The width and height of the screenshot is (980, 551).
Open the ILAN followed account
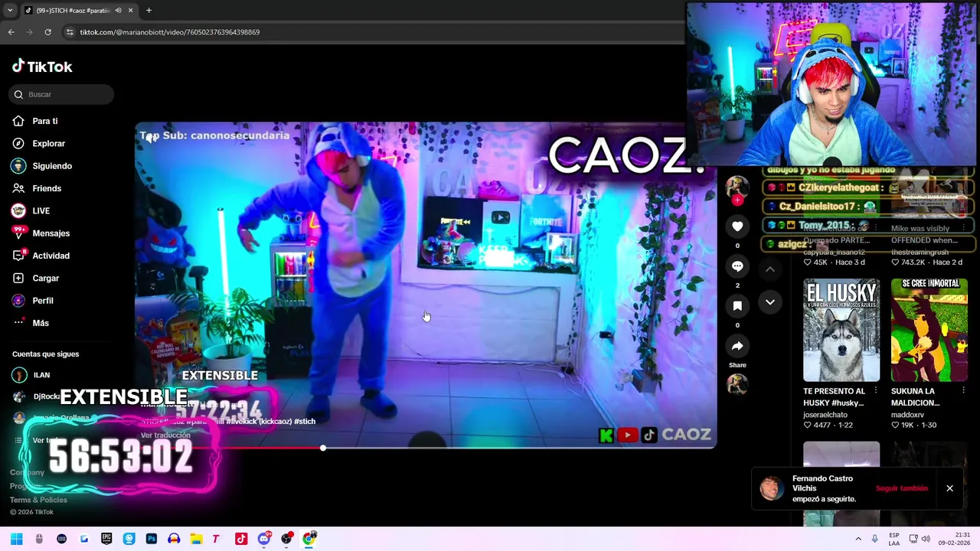click(41, 375)
